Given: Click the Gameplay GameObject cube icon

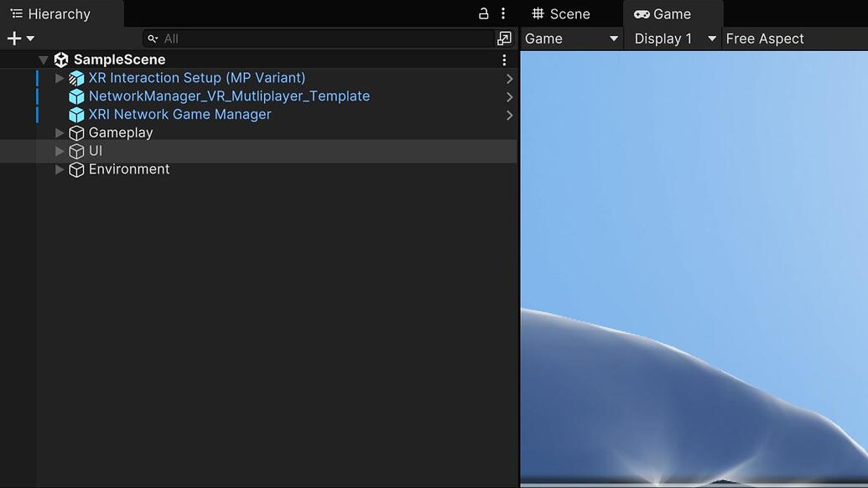Looking at the screenshot, I should tap(75, 132).
